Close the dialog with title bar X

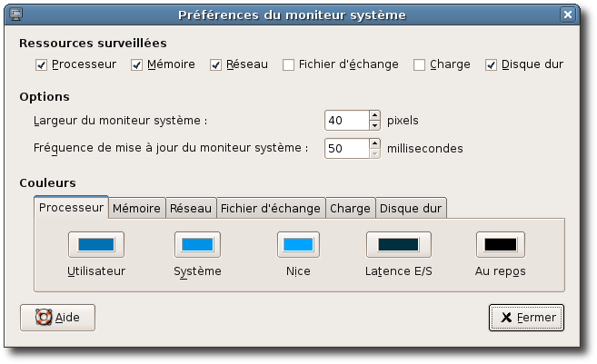pos(566,15)
